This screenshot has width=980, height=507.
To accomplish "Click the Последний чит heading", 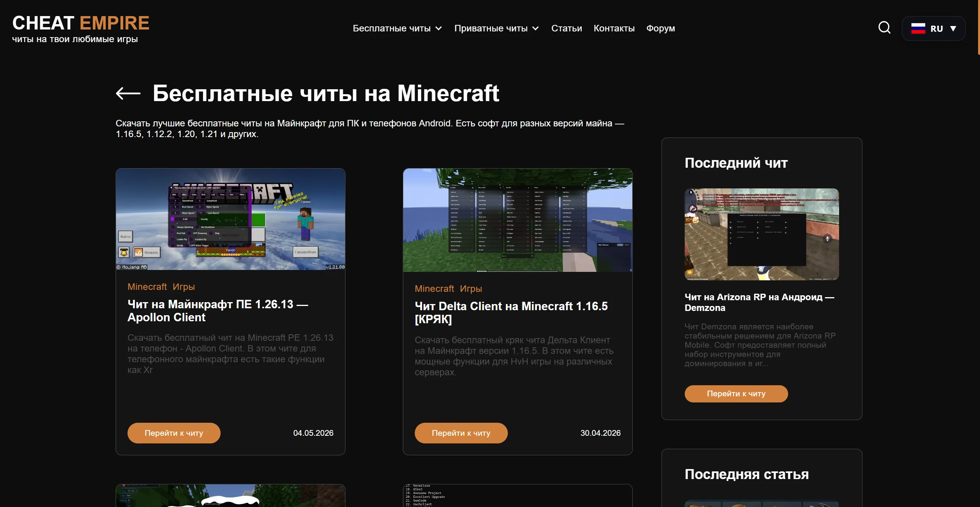I will click(x=736, y=163).
